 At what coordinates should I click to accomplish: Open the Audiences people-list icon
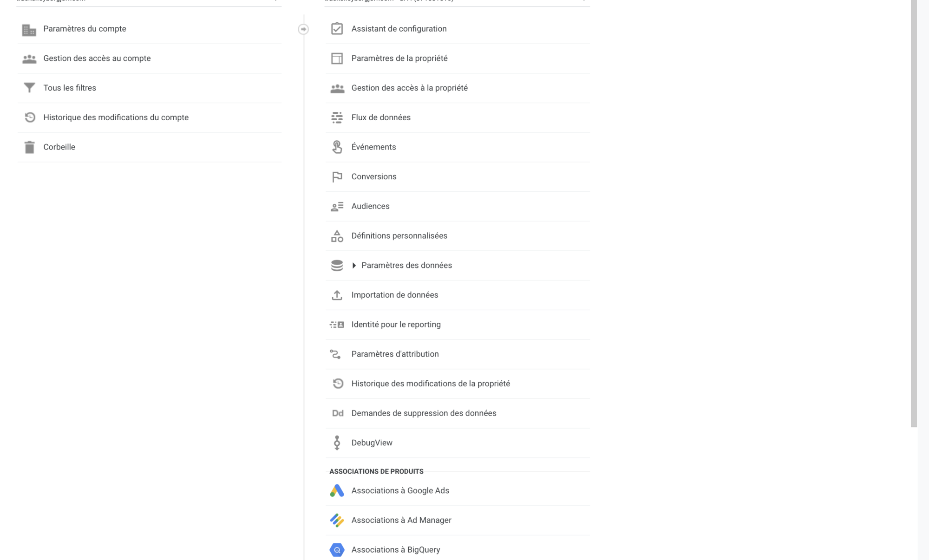(337, 206)
